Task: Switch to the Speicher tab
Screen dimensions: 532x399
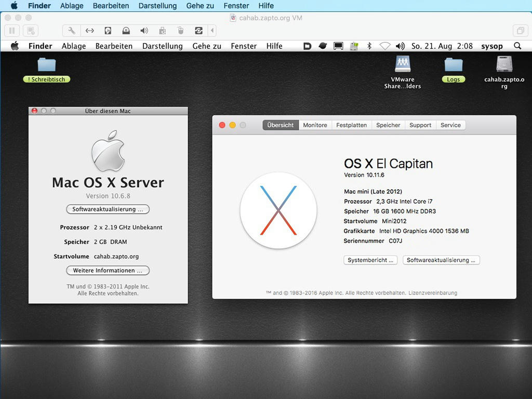Action: point(388,125)
